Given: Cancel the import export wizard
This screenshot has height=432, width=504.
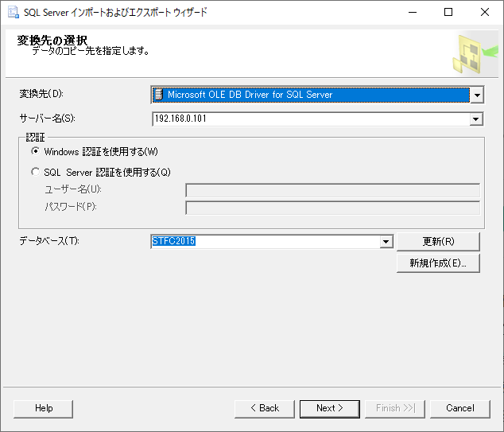Looking at the screenshot, I should [460, 408].
